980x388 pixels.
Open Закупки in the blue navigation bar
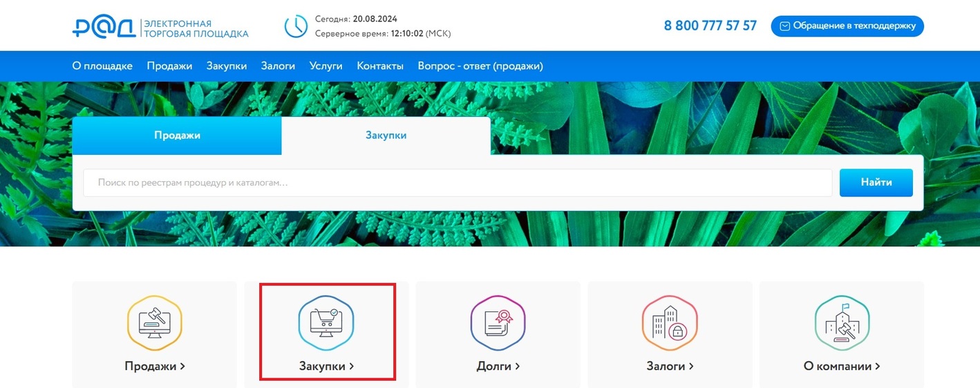click(227, 66)
